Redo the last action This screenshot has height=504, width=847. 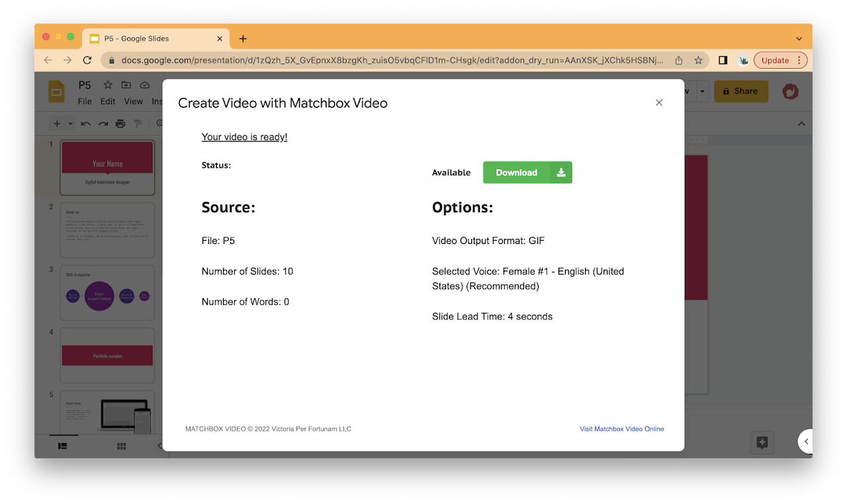pos(103,124)
